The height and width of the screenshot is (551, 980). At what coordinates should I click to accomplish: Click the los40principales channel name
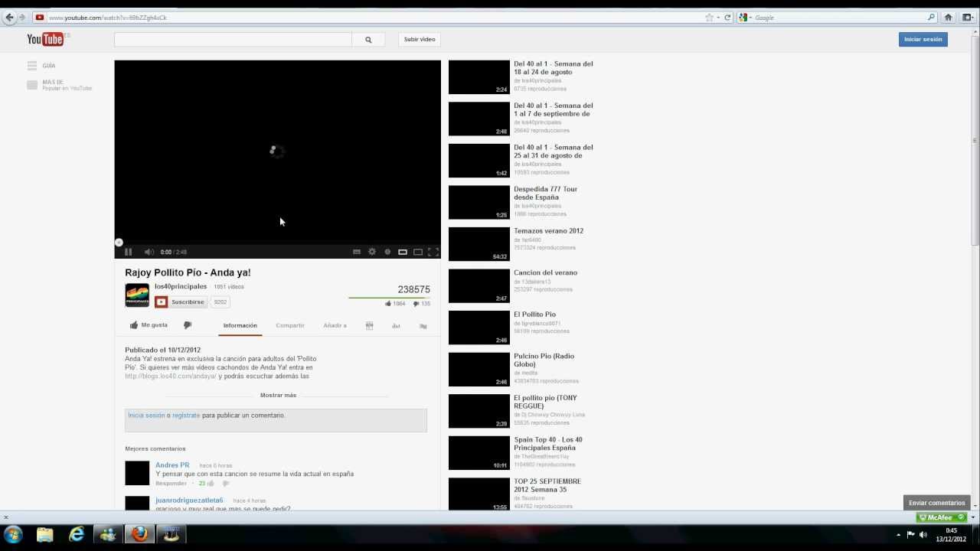(181, 286)
